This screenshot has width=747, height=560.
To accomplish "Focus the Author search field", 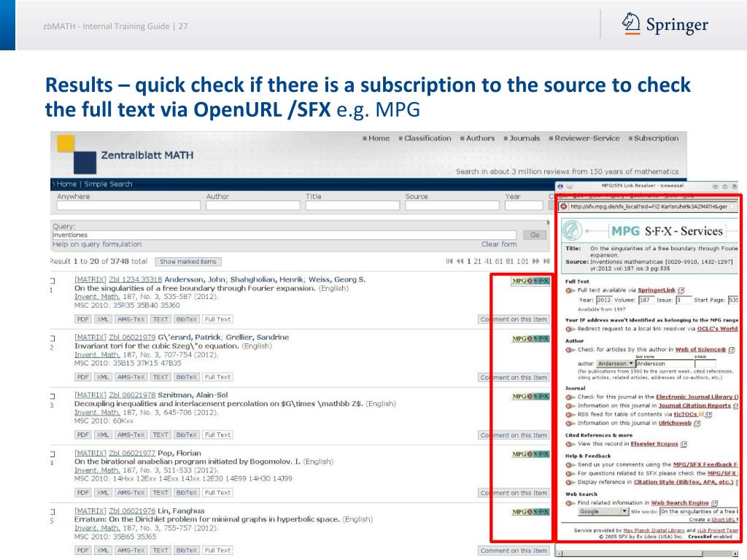I will [x=253, y=206].
